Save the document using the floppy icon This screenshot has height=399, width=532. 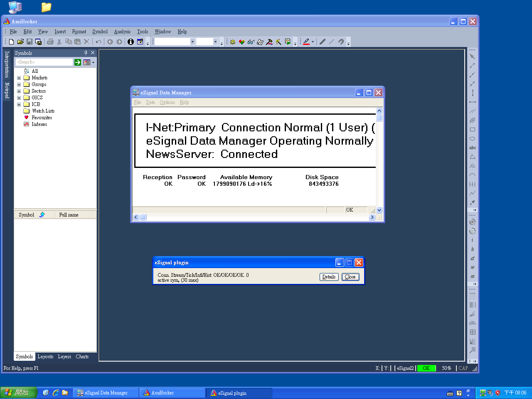pyautogui.click(x=30, y=42)
